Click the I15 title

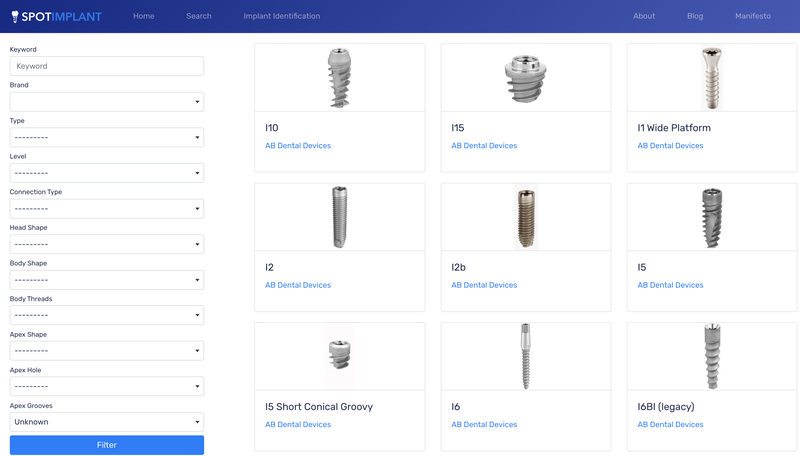[458, 128]
